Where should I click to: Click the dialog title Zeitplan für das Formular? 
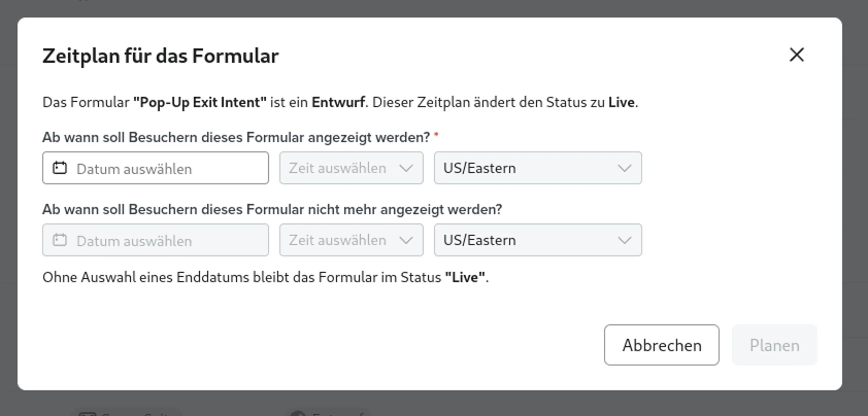point(161,56)
